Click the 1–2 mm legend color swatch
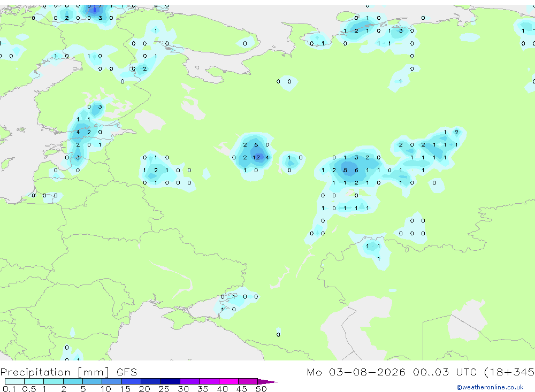The height and width of the screenshot is (392, 535). coord(53,381)
